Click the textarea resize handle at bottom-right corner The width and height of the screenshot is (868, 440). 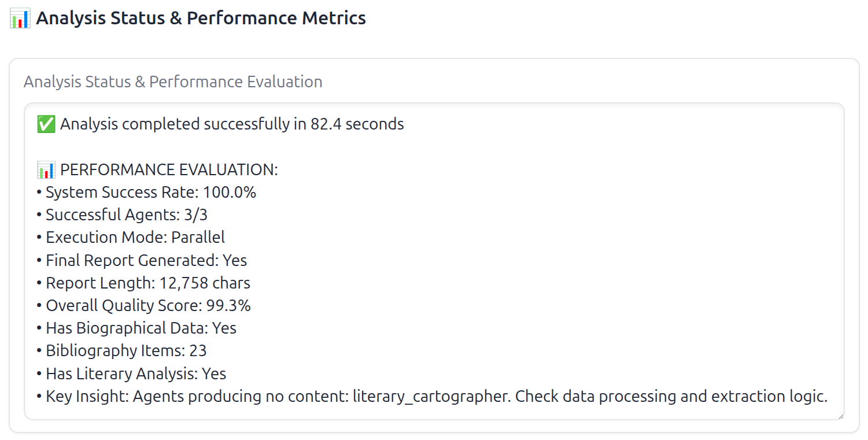coord(841,415)
